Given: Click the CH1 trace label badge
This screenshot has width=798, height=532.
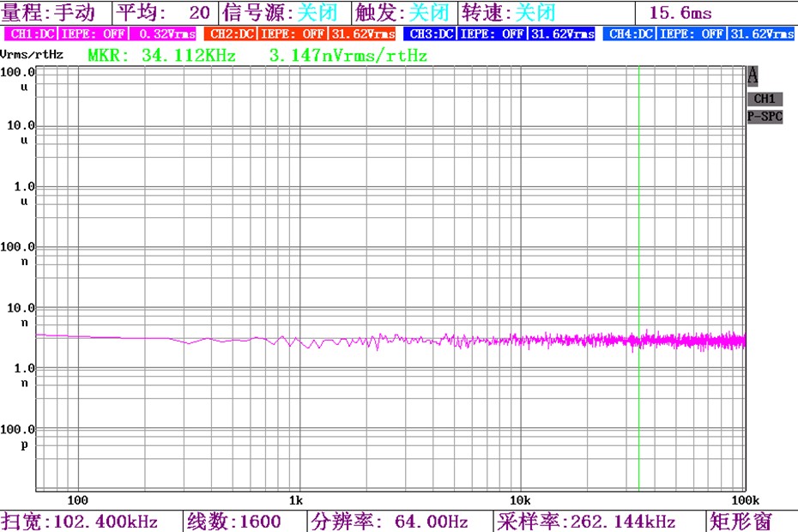Looking at the screenshot, I should tap(765, 99).
